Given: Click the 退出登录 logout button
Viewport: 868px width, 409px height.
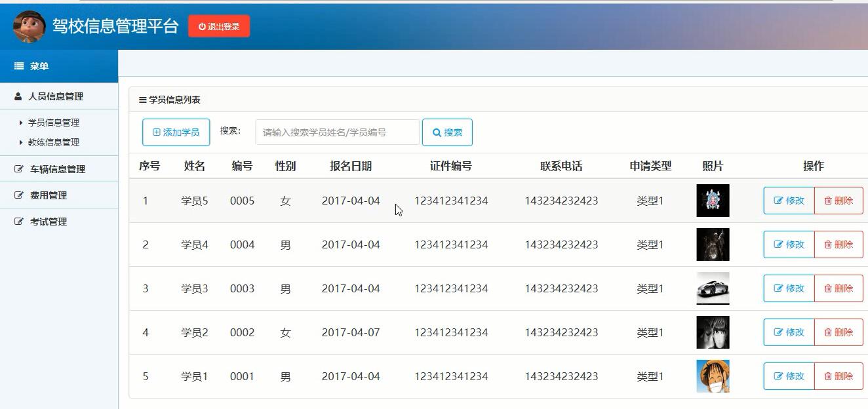Looking at the screenshot, I should click(219, 26).
